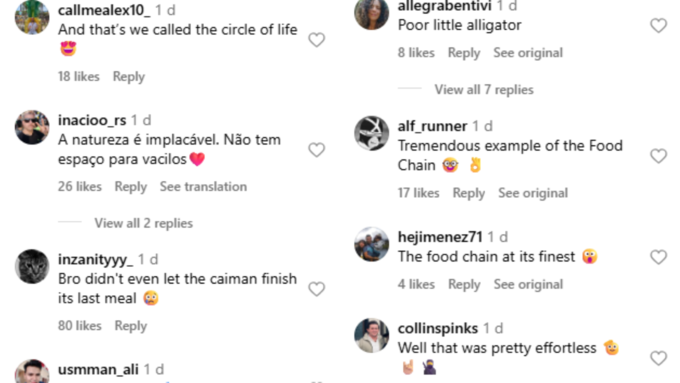Like callmealex10_'s circle of life comment

point(317,40)
